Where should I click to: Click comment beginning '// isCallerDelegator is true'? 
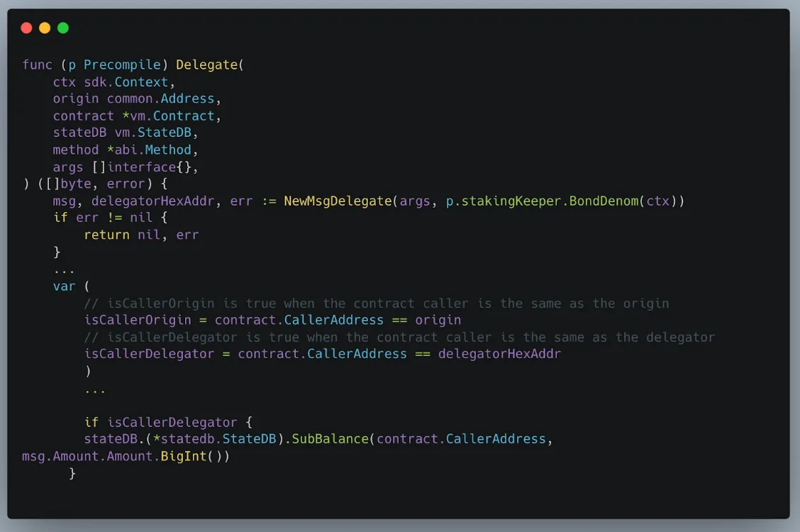[x=399, y=337]
